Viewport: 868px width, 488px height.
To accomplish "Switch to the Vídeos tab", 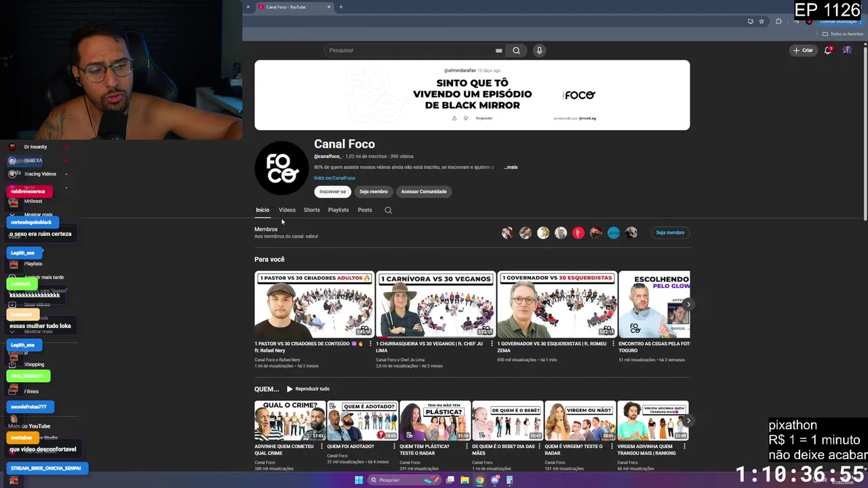I will [287, 210].
